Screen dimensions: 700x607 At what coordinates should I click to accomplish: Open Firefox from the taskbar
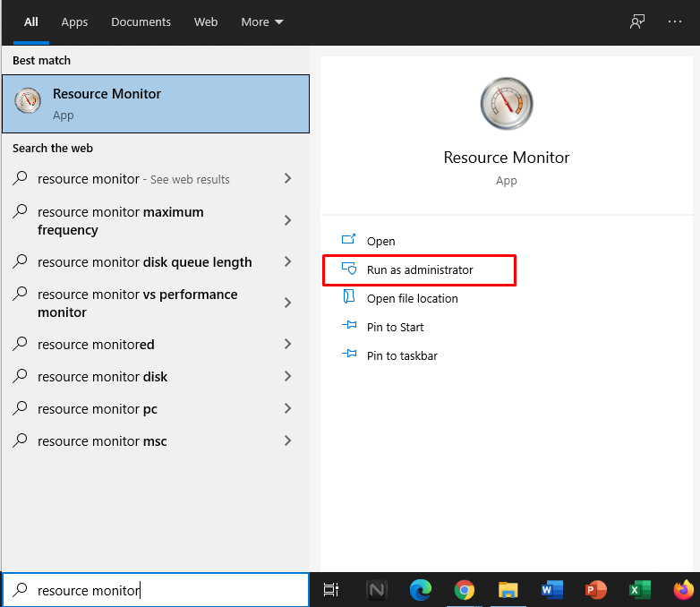coord(684,590)
